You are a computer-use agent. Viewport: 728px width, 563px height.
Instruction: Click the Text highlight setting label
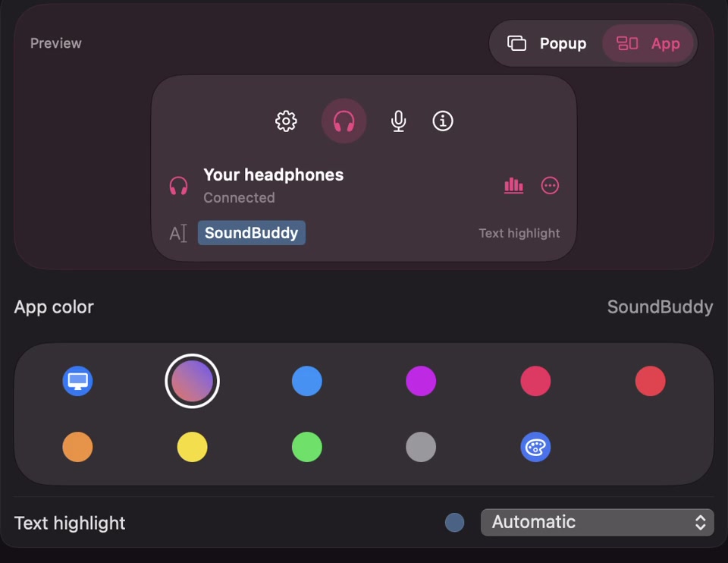click(x=70, y=523)
